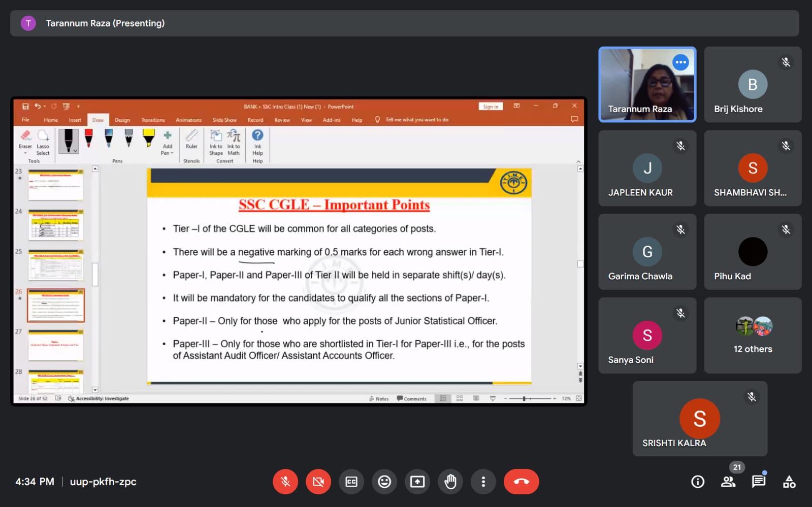Unmute the microphone in bottom bar
The width and height of the screenshot is (812, 507).
click(285, 482)
